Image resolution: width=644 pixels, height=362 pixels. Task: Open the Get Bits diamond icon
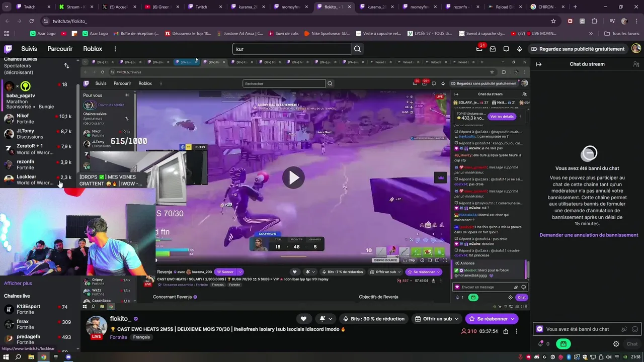tap(520, 49)
